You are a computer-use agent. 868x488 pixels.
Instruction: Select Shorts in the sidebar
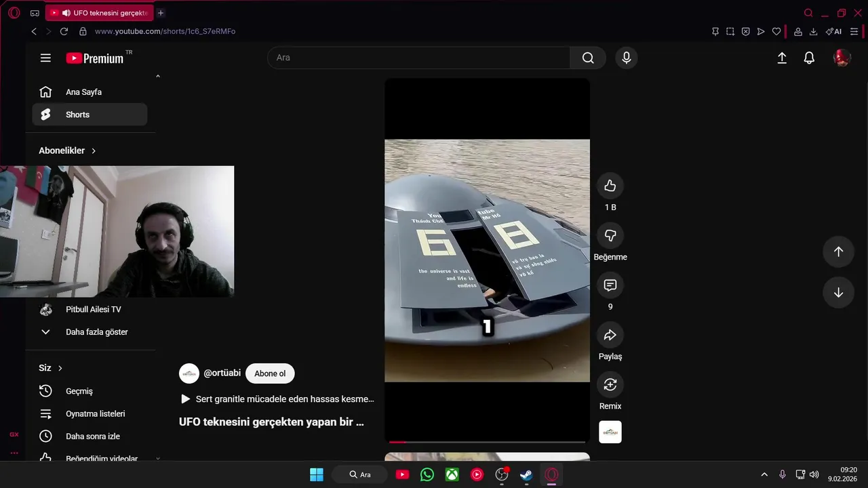click(90, 115)
